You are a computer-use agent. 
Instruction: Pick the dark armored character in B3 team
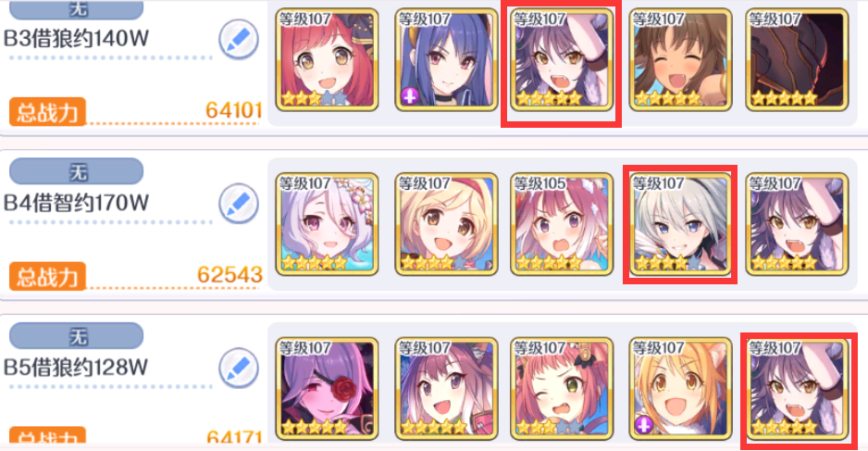pyautogui.click(x=797, y=60)
